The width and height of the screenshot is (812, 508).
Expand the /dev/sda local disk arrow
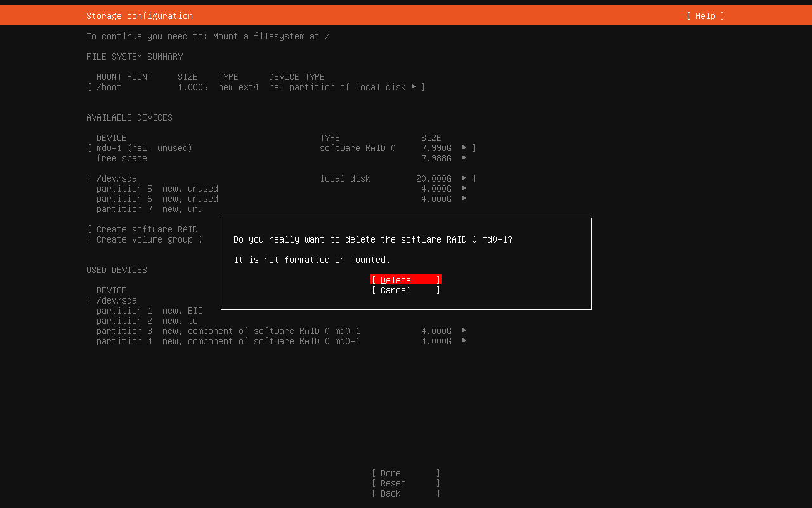tap(464, 178)
